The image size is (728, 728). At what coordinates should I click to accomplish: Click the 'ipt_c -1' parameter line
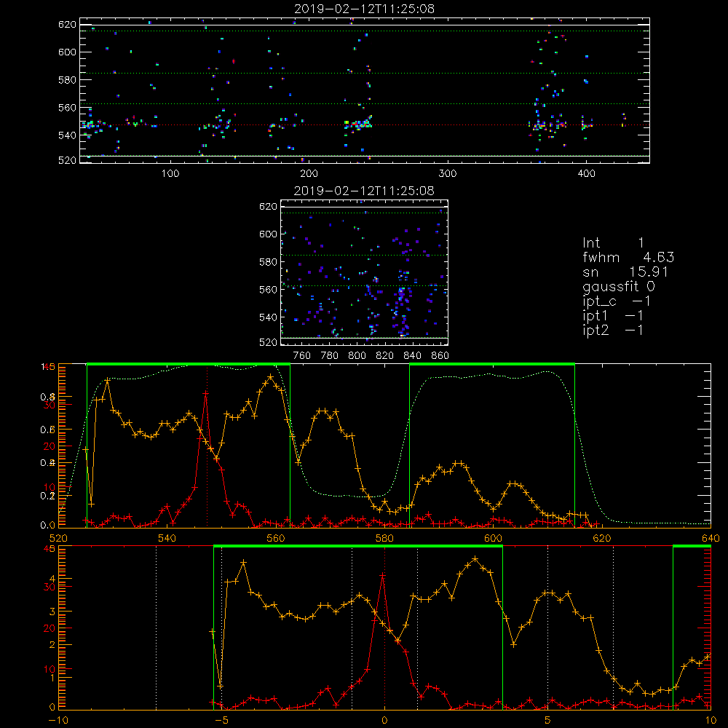coord(617,301)
